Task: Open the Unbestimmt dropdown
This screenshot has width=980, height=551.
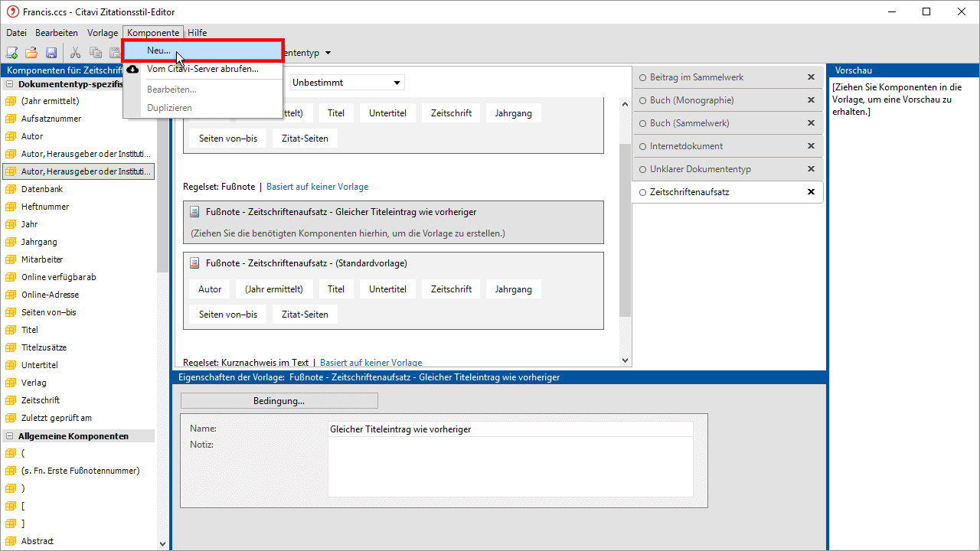Action: pyautogui.click(x=346, y=83)
